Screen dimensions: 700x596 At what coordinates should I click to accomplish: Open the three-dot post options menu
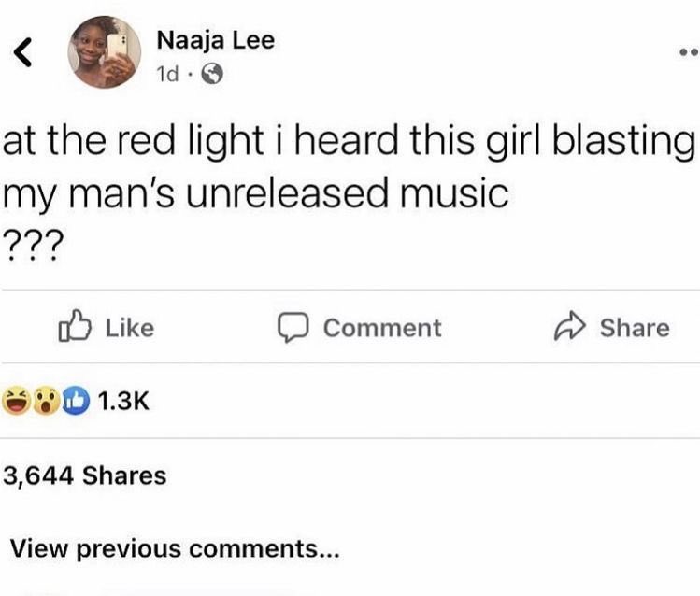pos(690,52)
